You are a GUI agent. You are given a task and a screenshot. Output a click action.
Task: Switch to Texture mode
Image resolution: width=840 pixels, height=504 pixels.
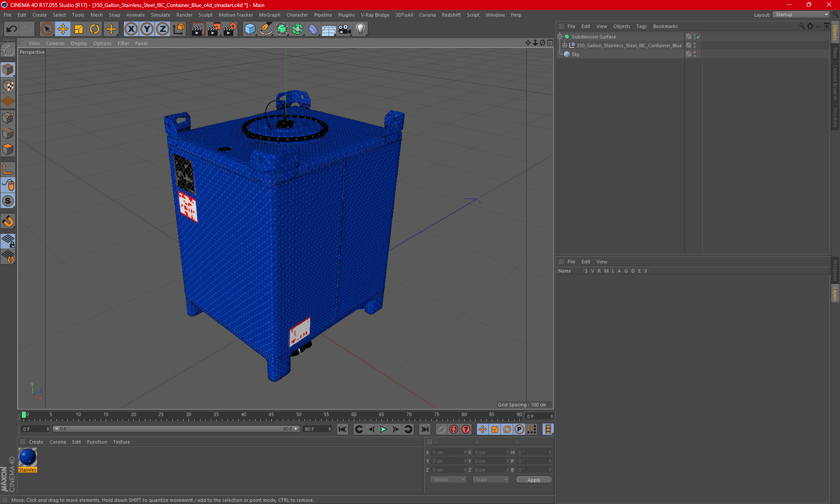click(8, 86)
